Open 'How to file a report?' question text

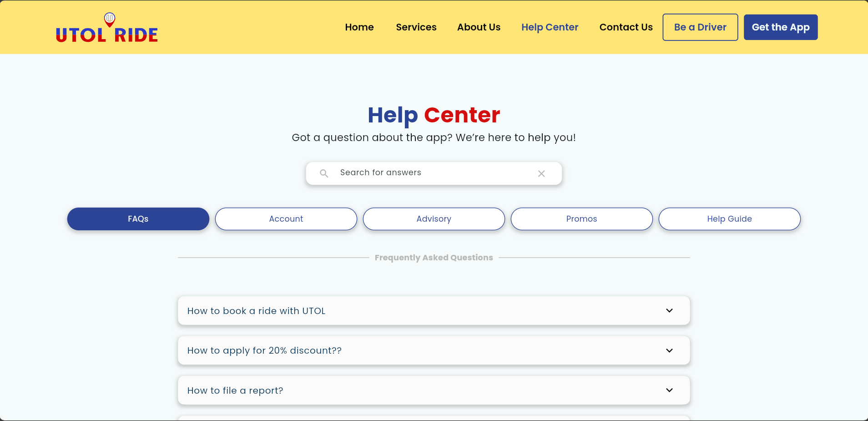tap(235, 391)
